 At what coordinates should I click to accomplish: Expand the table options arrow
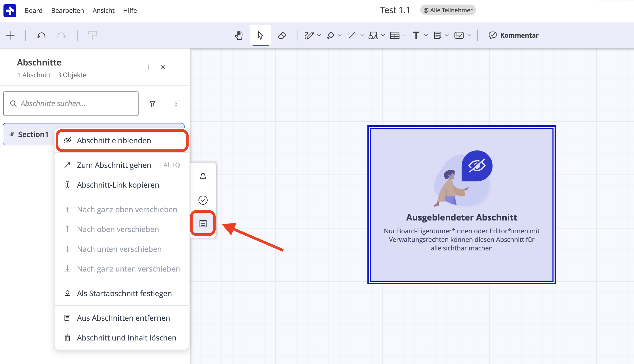404,35
